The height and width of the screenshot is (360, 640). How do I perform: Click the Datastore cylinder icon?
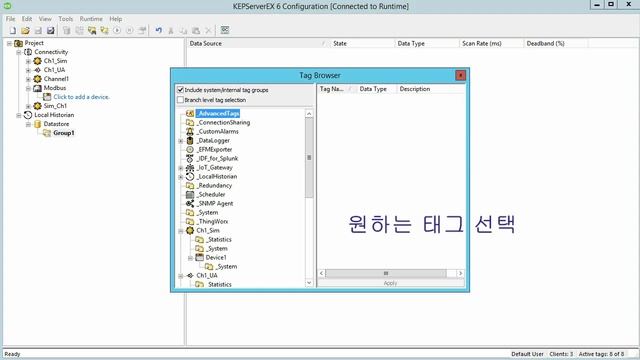(38, 124)
